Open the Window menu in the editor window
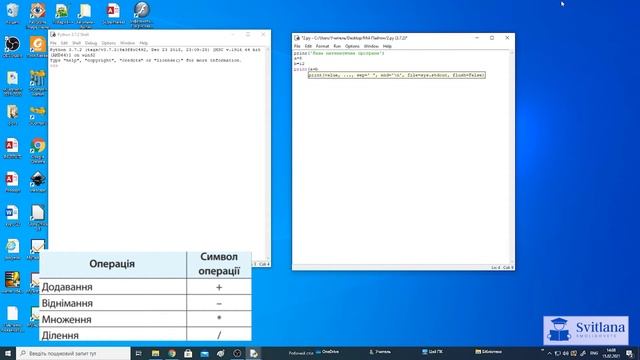The height and width of the screenshot is (360, 640). pyautogui.click(x=371, y=47)
